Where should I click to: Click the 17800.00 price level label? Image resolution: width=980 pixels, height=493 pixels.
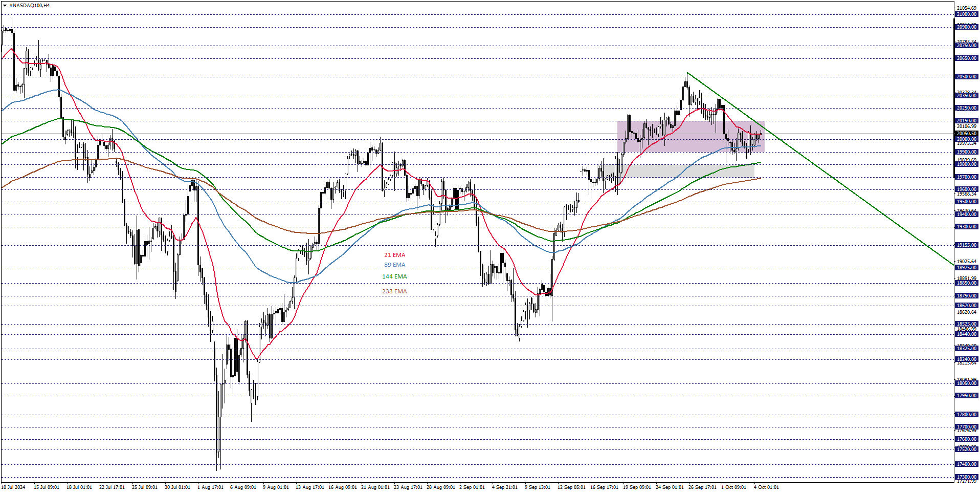(967, 415)
